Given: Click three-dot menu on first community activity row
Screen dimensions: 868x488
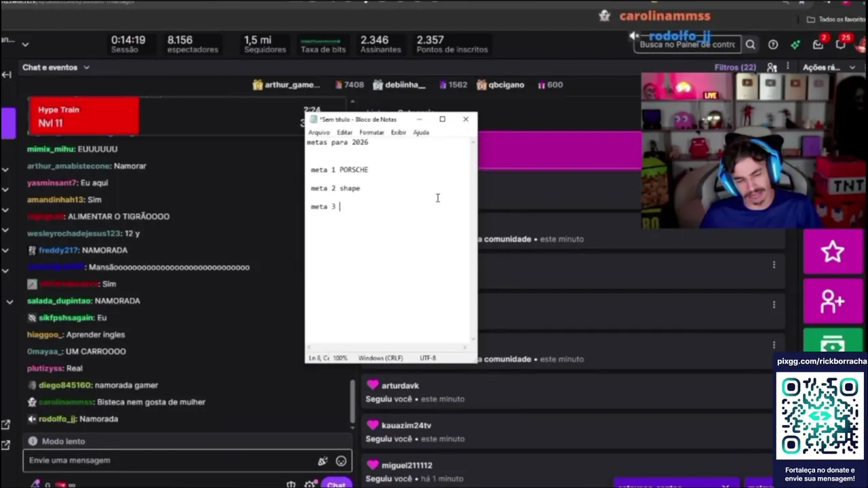Looking at the screenshot, I should (774, 265).
